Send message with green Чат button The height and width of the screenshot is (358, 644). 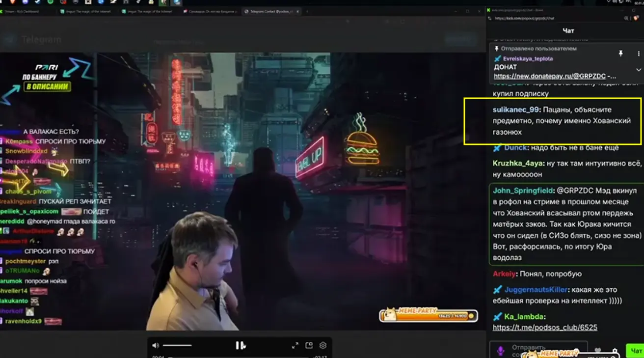coord(636,351)
